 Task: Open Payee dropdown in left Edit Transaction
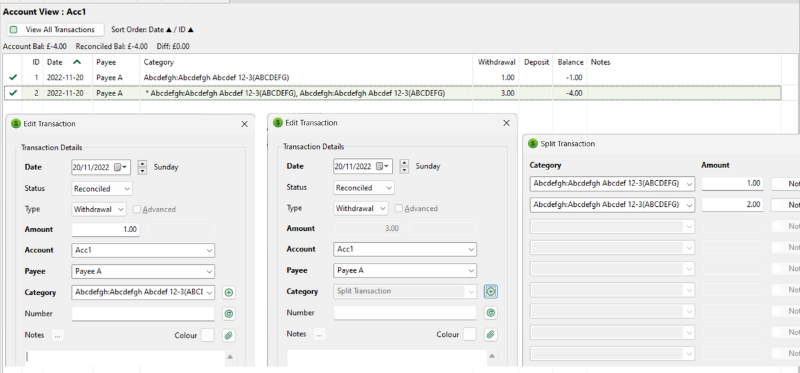(143, 271)
